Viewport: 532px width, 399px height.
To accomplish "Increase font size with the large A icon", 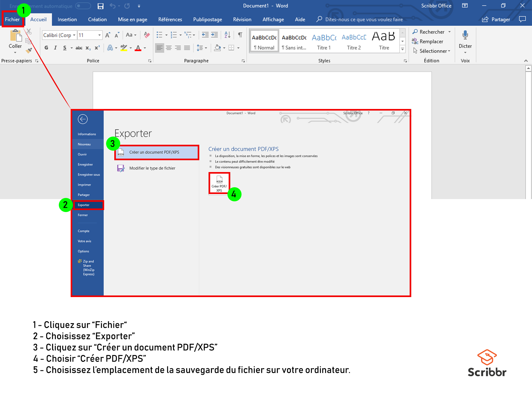I will pyautogui.click(x=108, y=35).
